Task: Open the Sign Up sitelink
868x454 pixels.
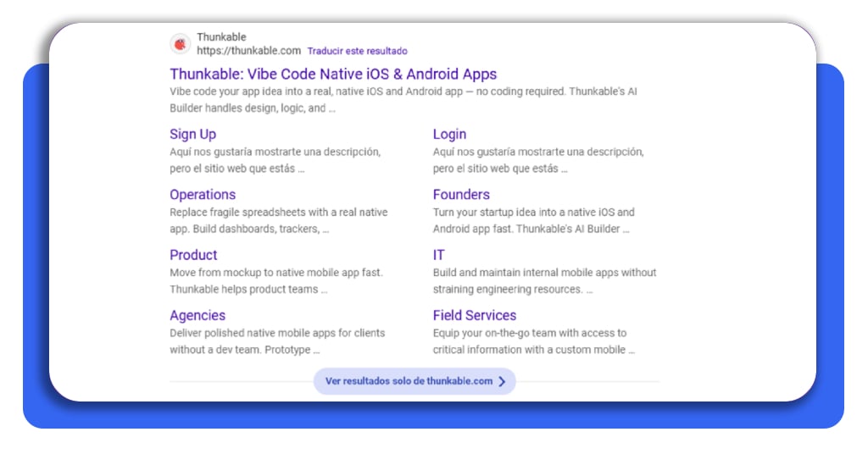Action: 192,134
